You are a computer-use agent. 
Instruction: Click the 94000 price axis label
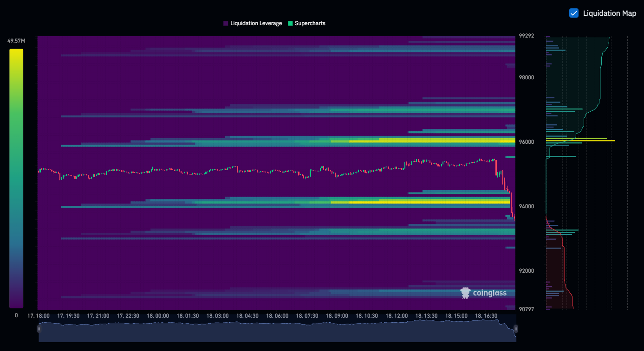(526, 206)
